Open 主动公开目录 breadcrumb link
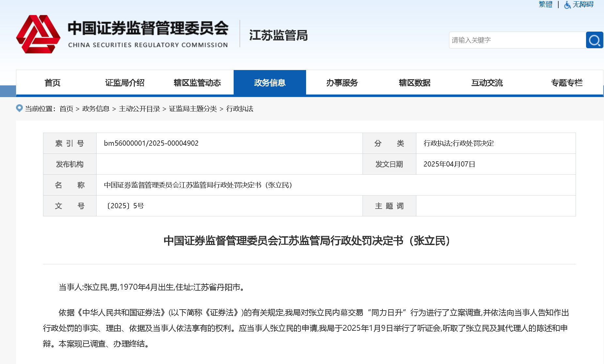Image resolution: width=604 pixels, height=364 pixels. click(x=139, y=109)
